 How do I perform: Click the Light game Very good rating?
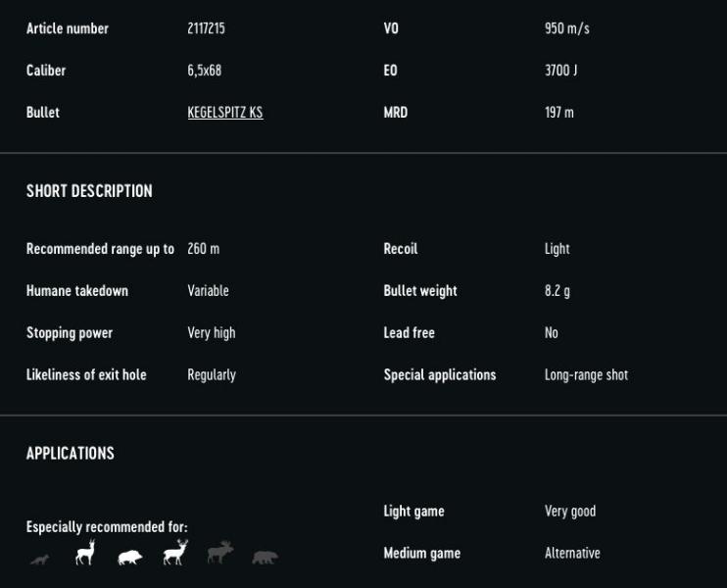570,511
